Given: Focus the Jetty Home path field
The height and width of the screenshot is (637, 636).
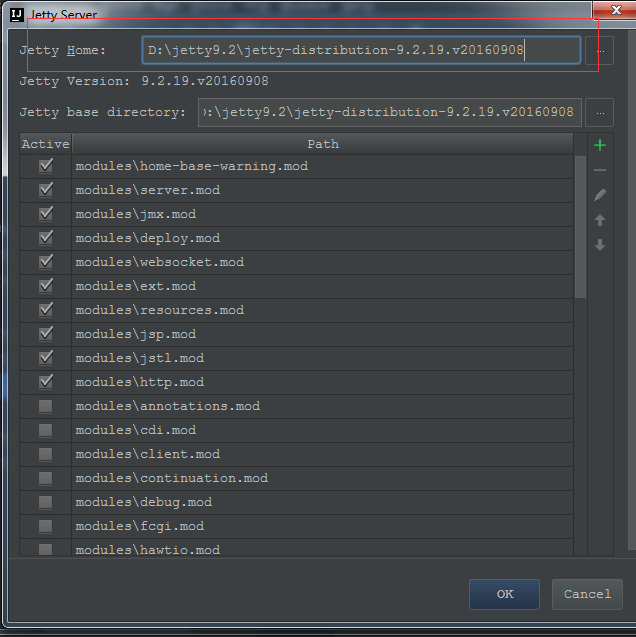Looking at the screenshot, I should point(361,50).
